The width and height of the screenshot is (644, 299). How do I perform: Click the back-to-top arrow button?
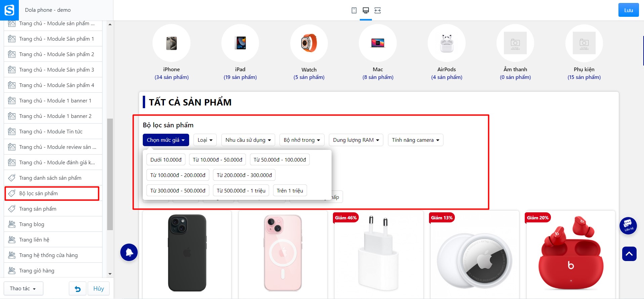tap(629, 254)
